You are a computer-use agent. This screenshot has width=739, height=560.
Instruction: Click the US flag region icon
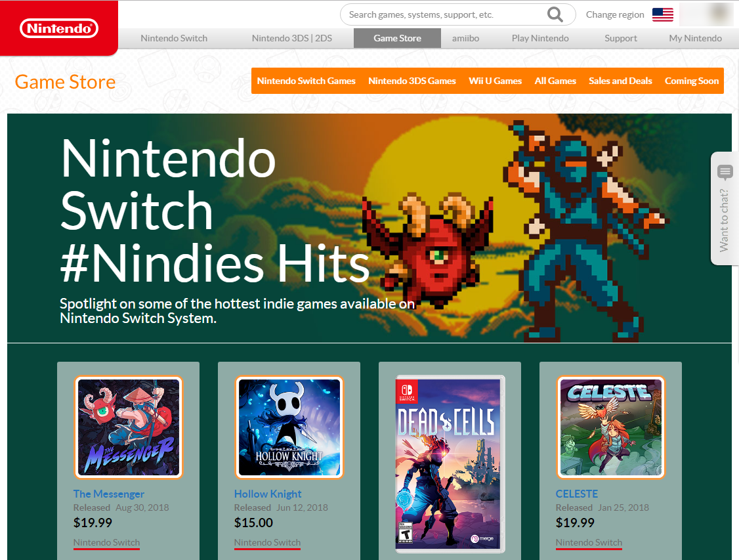point(663,14)
